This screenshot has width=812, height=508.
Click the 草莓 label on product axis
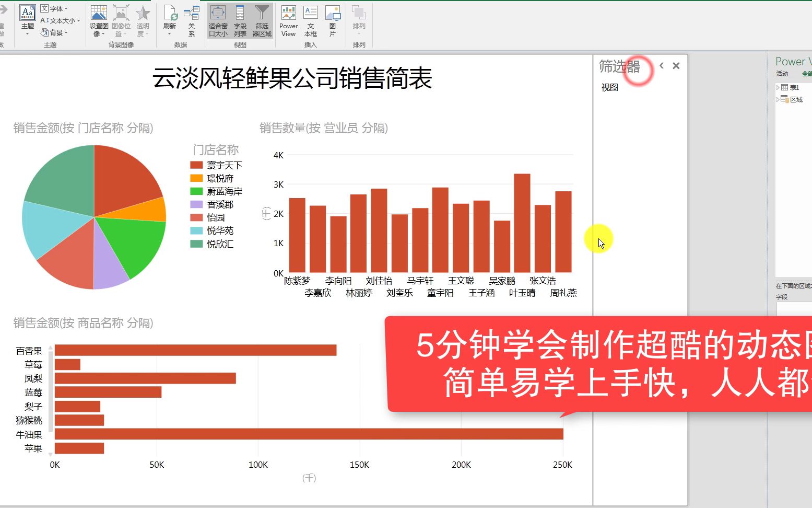33,365
